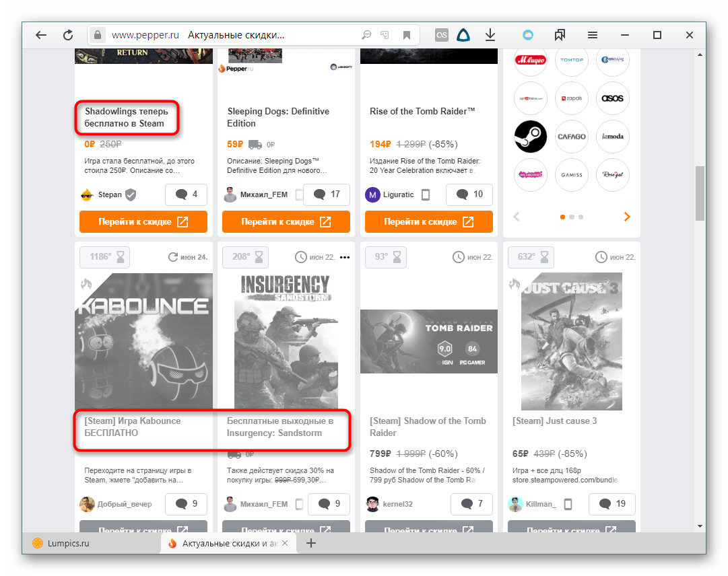Select the Gamiss store logo
728x576 pixels.
tap(572, 175)
